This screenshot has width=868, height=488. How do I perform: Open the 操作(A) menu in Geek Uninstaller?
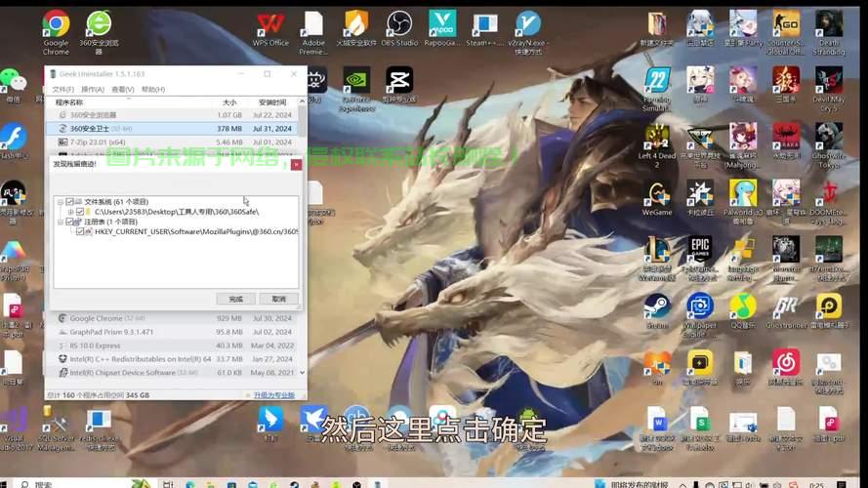click(x=93, y=89)
